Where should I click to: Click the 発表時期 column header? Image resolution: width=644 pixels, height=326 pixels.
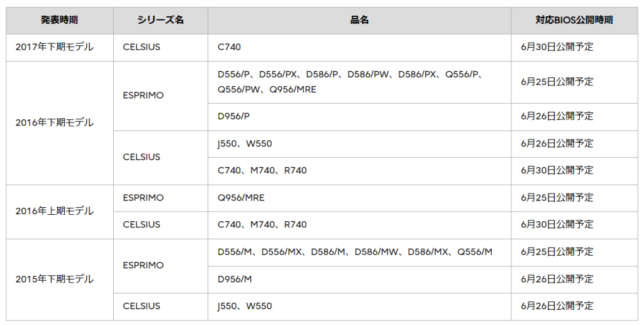(60, 20)
